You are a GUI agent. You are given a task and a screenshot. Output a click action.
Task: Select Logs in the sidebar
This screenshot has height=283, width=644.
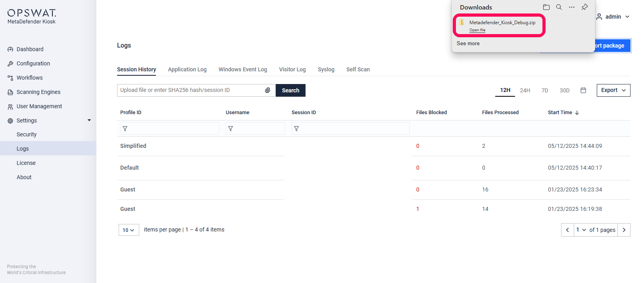(48, 149)
